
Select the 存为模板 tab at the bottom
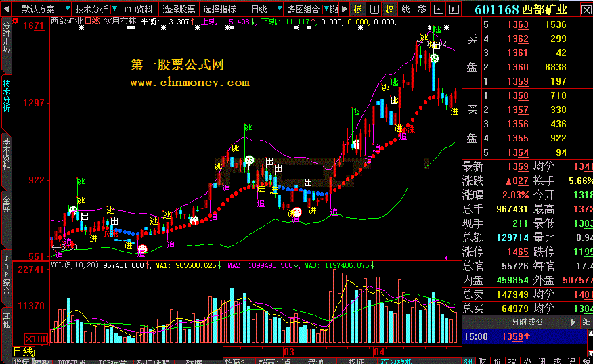[397, 361]
